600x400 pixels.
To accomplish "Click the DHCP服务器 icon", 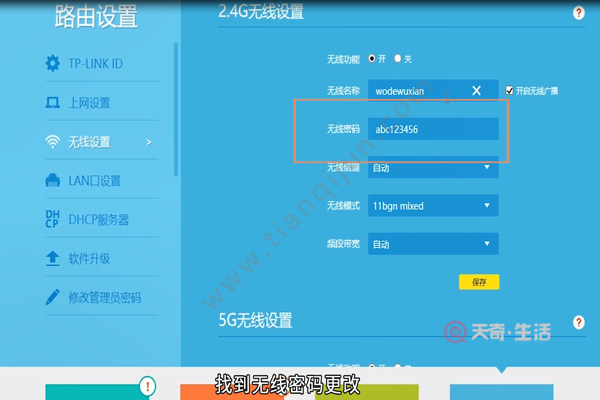I will click(53, 219).
